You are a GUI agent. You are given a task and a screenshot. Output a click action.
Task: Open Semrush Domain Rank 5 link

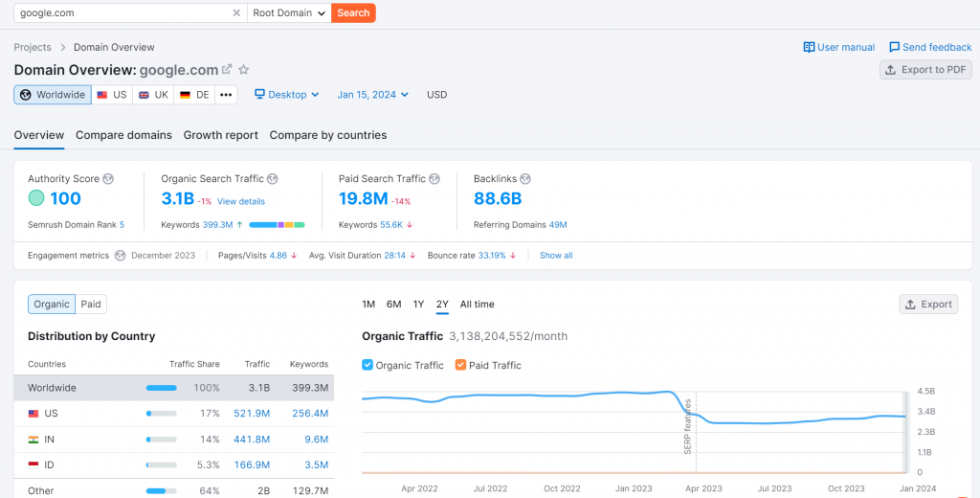[122, 225]
